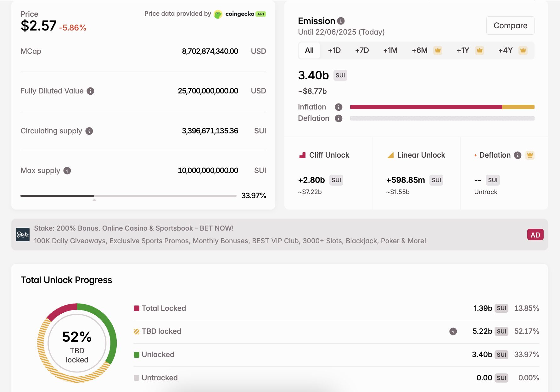The image size is (560, 392).
Task: Click the crown icon in the Deflation card
Action: (530, 155)
